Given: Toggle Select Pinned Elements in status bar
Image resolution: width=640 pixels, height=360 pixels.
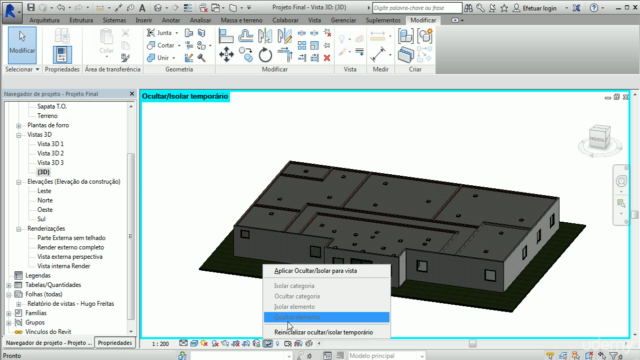Looking at the screenshot, I should click(x=576, y=356).
